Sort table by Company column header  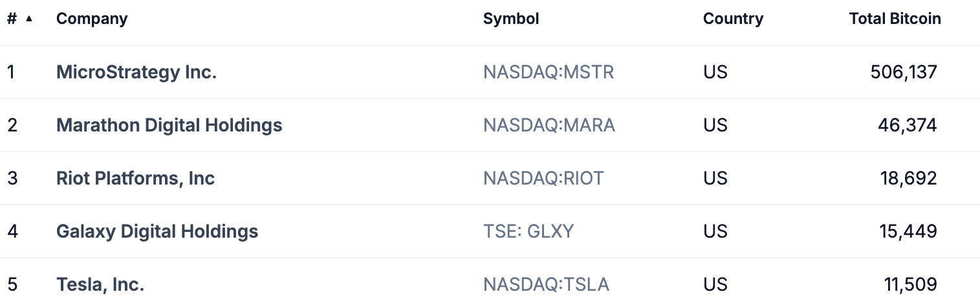(92, 19)
